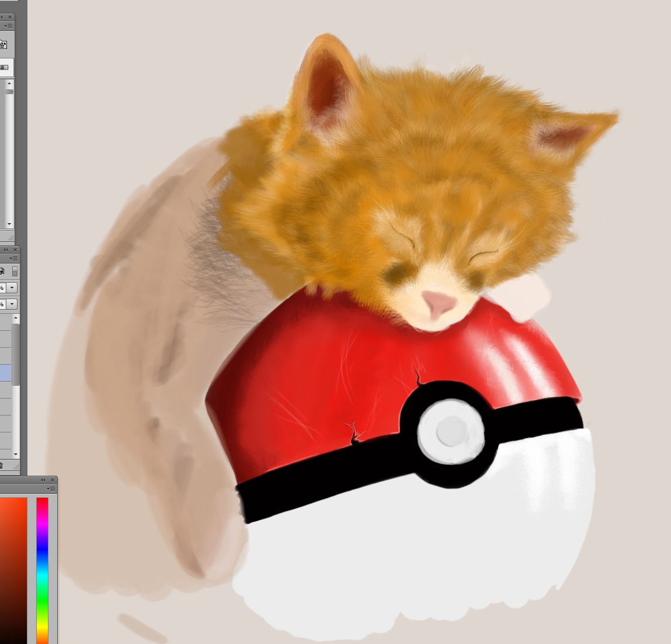Open the layers panel flyout menu
Image resolution: width=671 pixels, height=644 pixels.
point(14,258)
